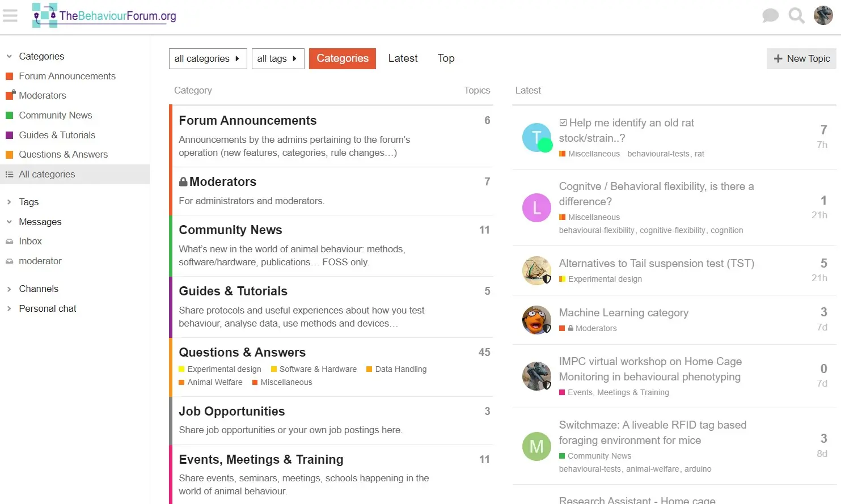Click the New Topic button
Screen dimensions: 841x504
[801, 58]
